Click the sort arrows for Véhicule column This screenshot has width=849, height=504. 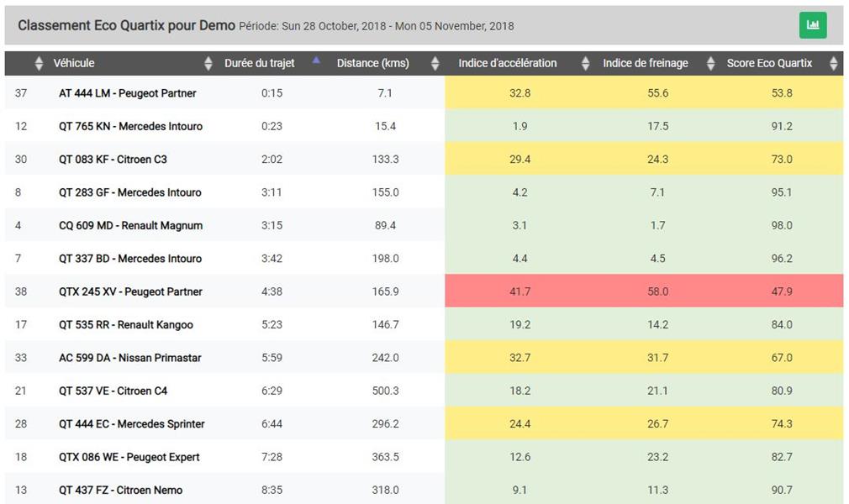coord(208,63)
